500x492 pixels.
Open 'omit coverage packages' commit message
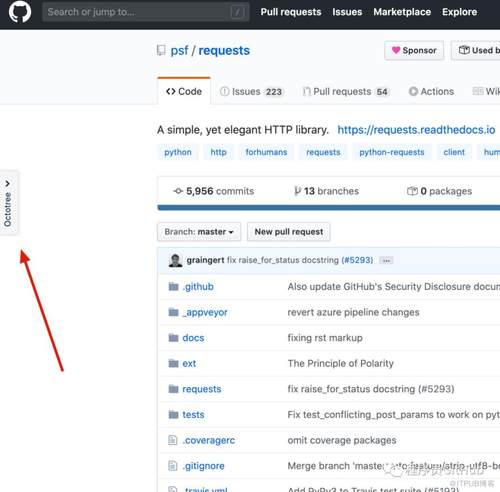342,440
